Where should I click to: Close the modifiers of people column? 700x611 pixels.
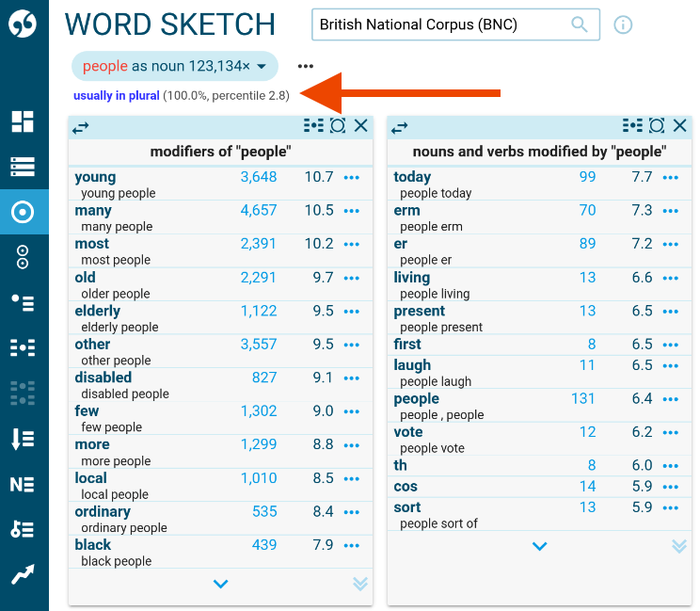(x=361, y=126)
